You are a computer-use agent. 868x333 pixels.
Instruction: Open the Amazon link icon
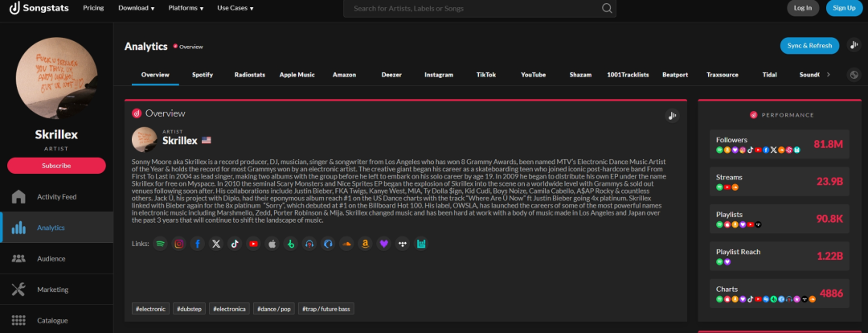click(x=365, y=243)
